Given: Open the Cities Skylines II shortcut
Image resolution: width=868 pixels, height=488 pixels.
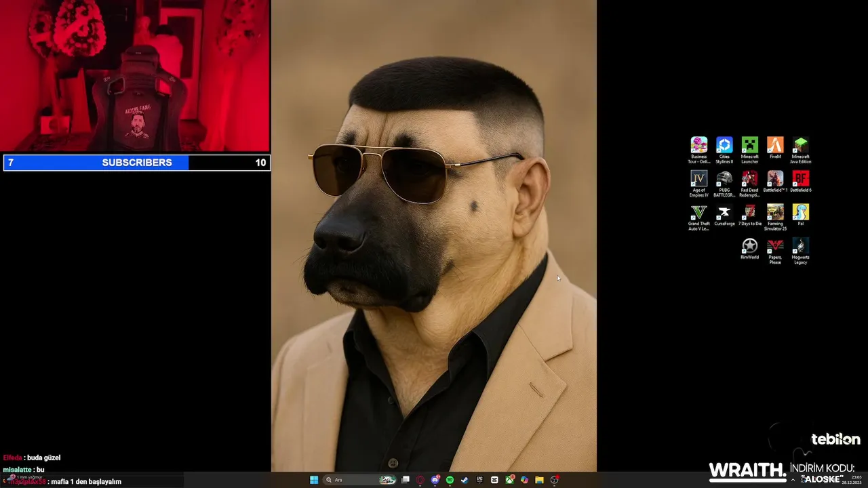Looking at the screenshot, I should 724,150.
